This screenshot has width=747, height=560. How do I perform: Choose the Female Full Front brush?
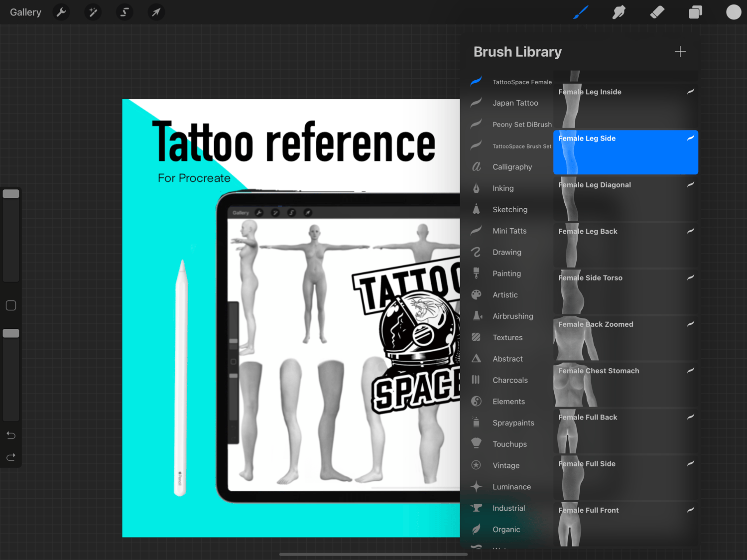[x=625, y=524]
